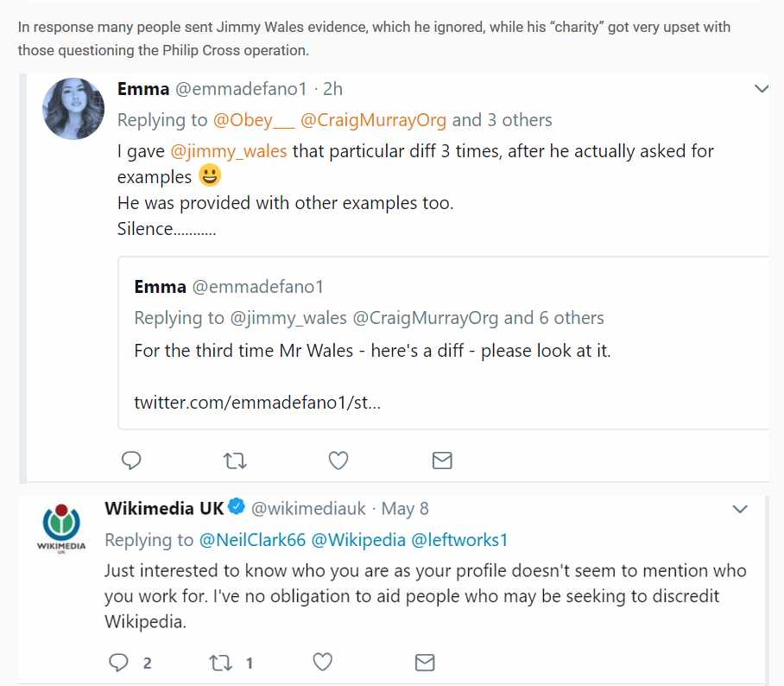Open the @jimmy_wales mention link
The height and width of the screenshot is (686, 784).
[229, 151]
